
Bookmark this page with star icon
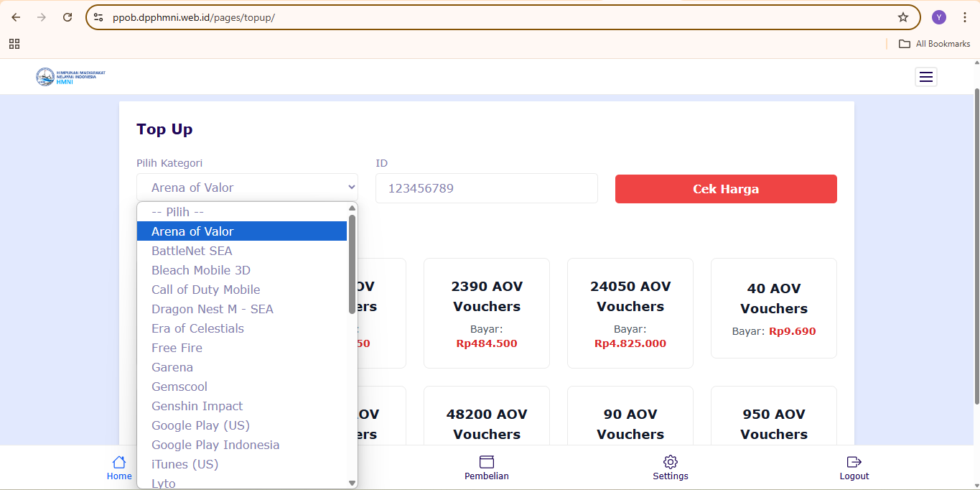902,17
